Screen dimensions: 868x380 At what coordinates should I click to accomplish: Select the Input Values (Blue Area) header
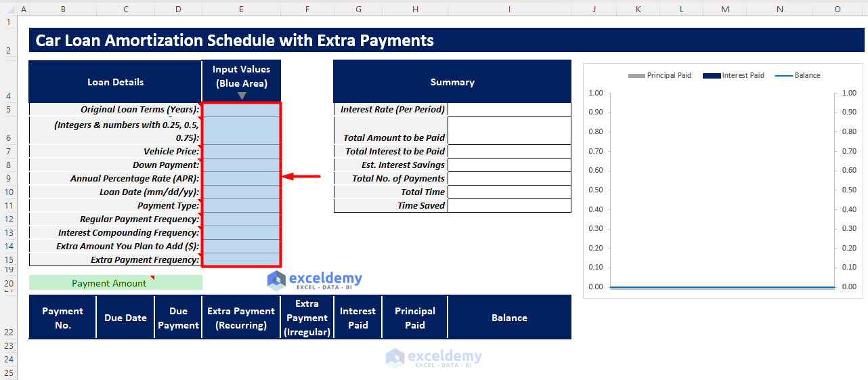(x=241, y=82)
